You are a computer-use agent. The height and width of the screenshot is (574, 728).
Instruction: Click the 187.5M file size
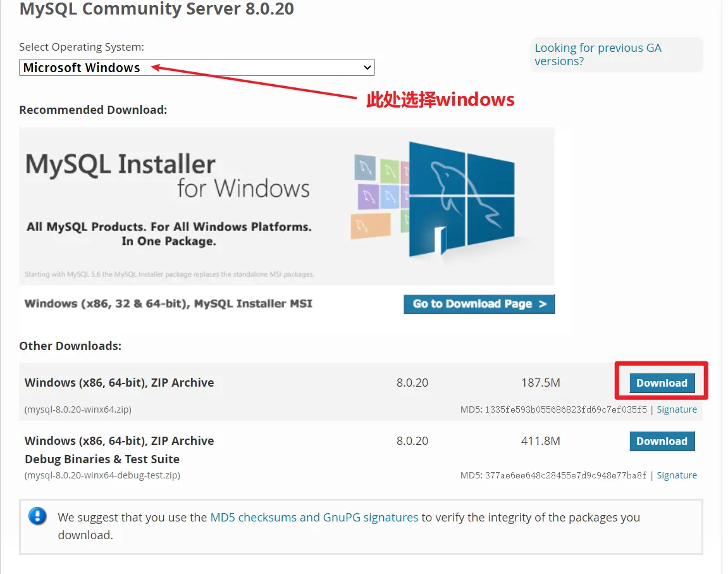pos(540,383)
